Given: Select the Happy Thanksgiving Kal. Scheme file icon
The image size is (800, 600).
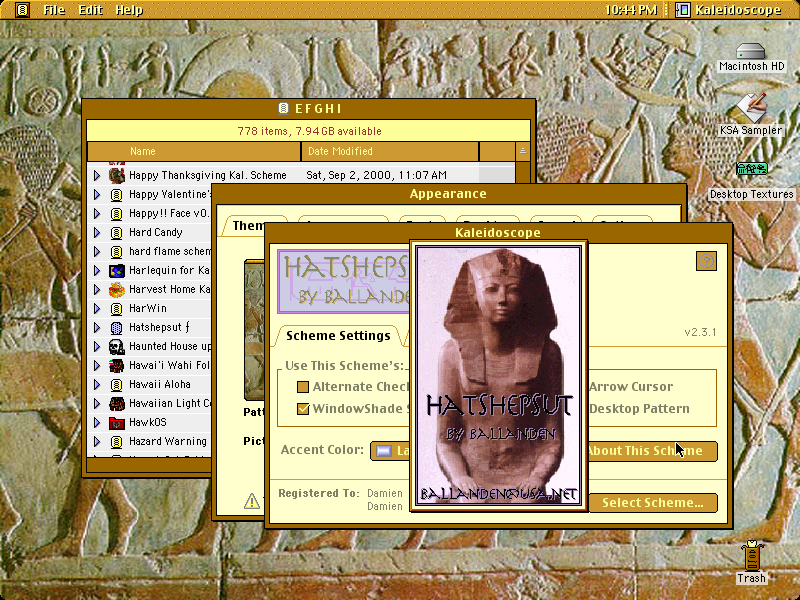Looking at the screenshot, I should [x=117, y=175].
